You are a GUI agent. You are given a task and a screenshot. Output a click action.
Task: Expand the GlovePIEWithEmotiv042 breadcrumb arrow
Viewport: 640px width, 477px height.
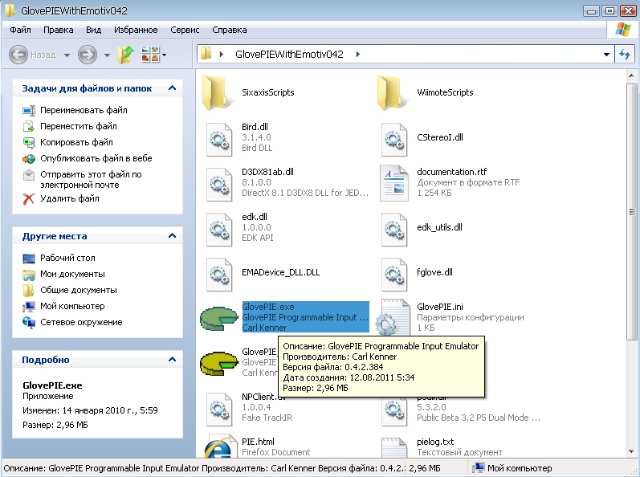pyautogui.click(x=358, y=54)
